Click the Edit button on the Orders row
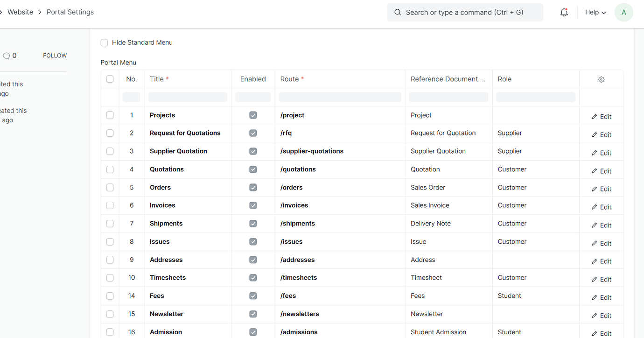Viewport: 644px width, 338px height. [x=601, y=189]
